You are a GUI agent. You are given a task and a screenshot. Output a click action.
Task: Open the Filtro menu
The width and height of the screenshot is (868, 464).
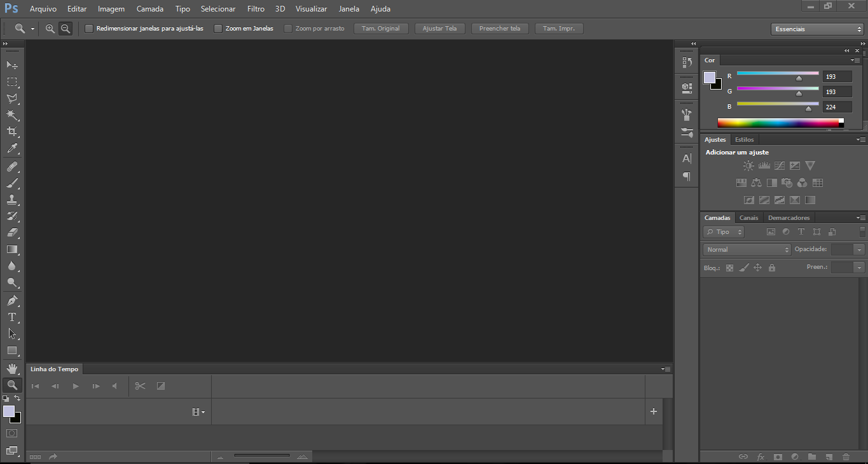[x=256, y=9]
